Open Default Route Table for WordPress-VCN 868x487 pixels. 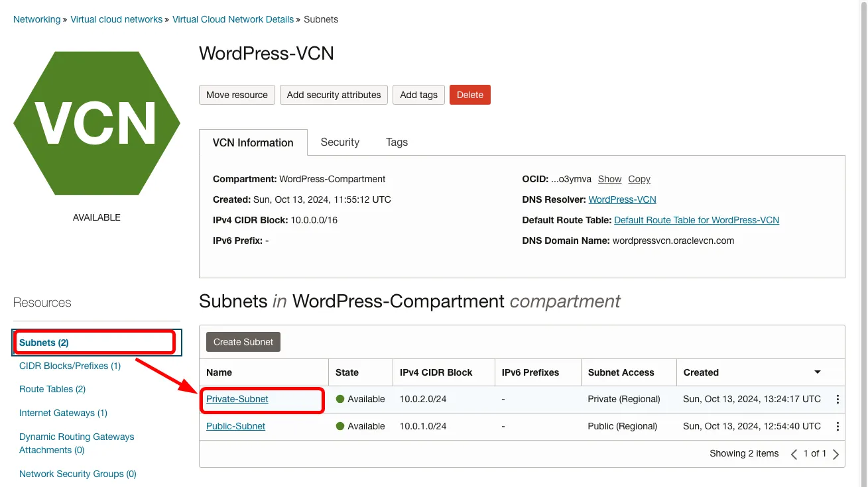pos(697,220)
